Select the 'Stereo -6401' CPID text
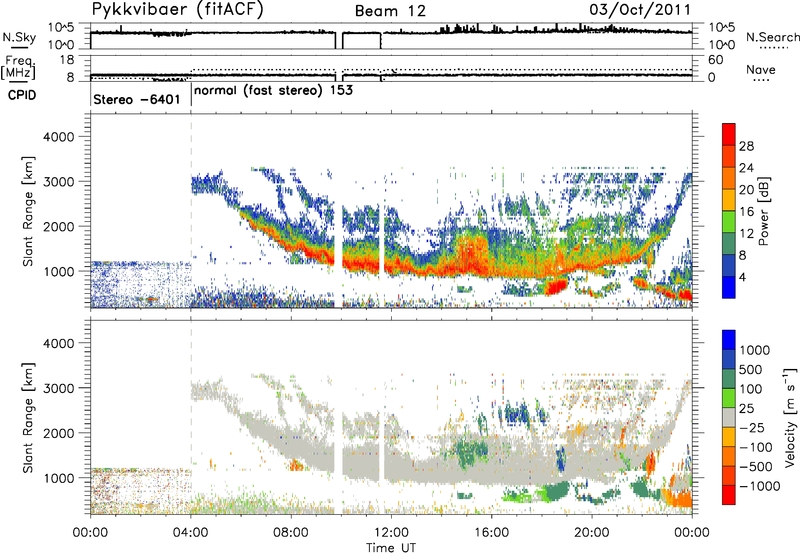Image resolution: width=800 pixels, height=554 pixels. (x=137, y=99)
